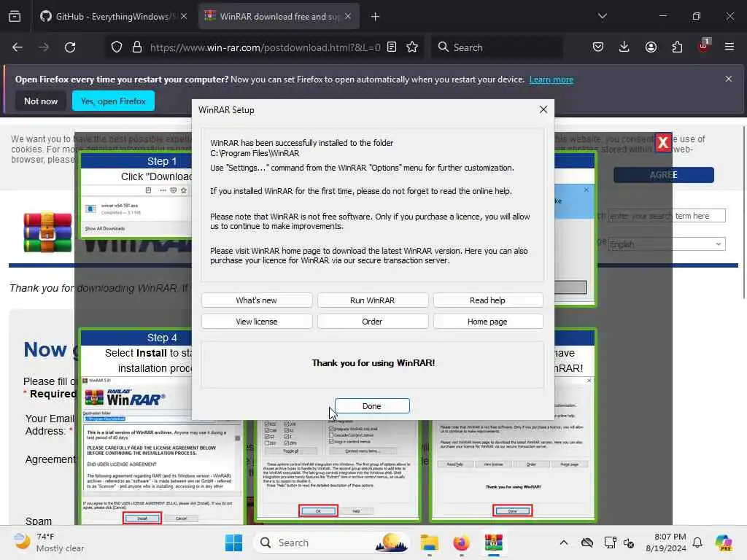This screenshot has width=747, height=560.
Task: Open tracking protection shield icon
Action: [117, 47]
